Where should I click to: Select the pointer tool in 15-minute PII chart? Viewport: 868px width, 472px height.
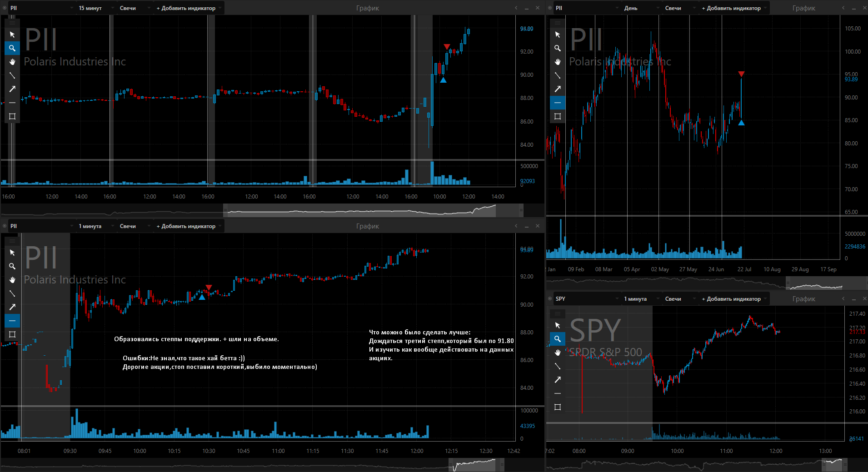pos(12,35)
